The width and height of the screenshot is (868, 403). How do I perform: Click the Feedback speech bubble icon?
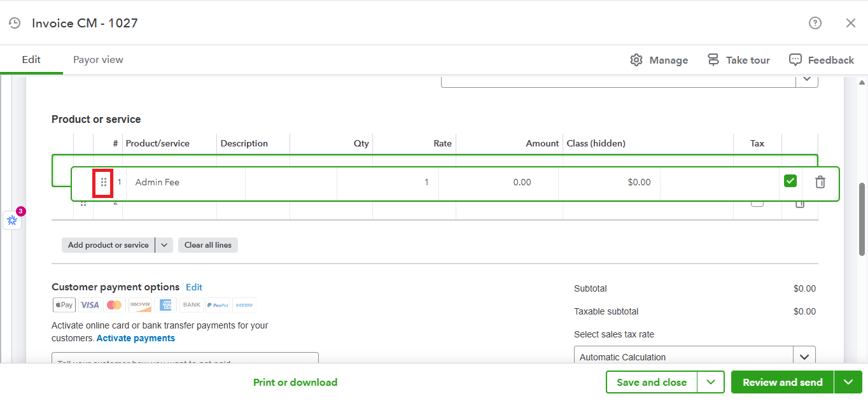(x=795, y=60)
